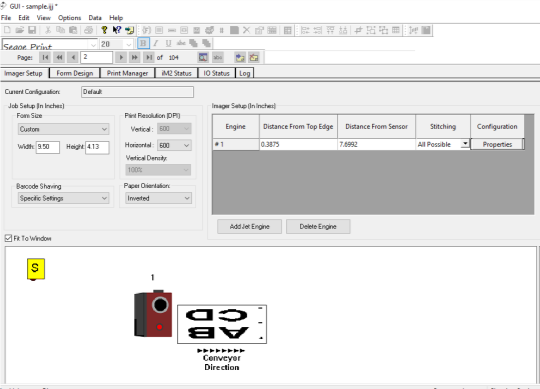Click the folder with blue arrow icon
Image resolution: width=540 pixels, height=389 pixels.
(240, 57)
